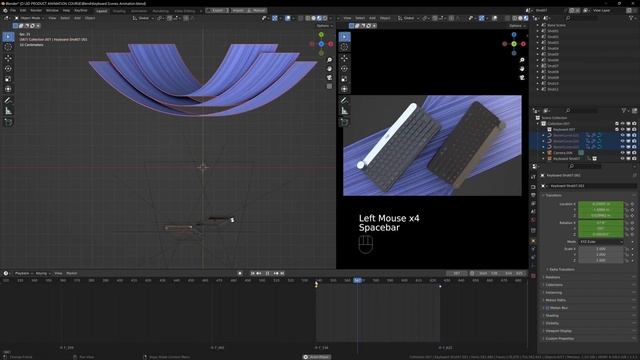The image size is (640, 360).
Task: Expand the Custom Properties panel
Action: [x=559, y=339]
